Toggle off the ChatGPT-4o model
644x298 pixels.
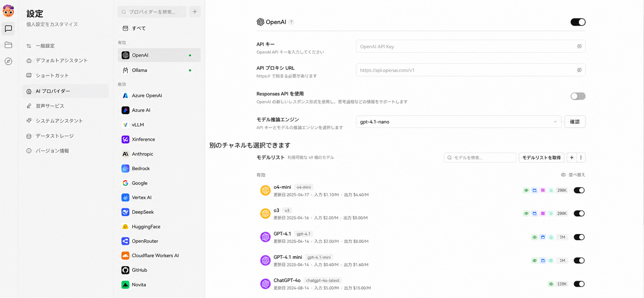579,284
